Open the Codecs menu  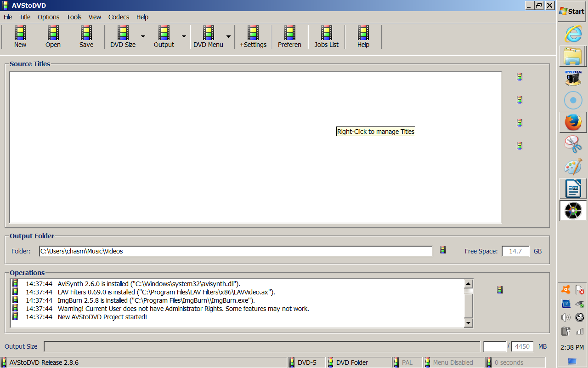click(119, 17)
